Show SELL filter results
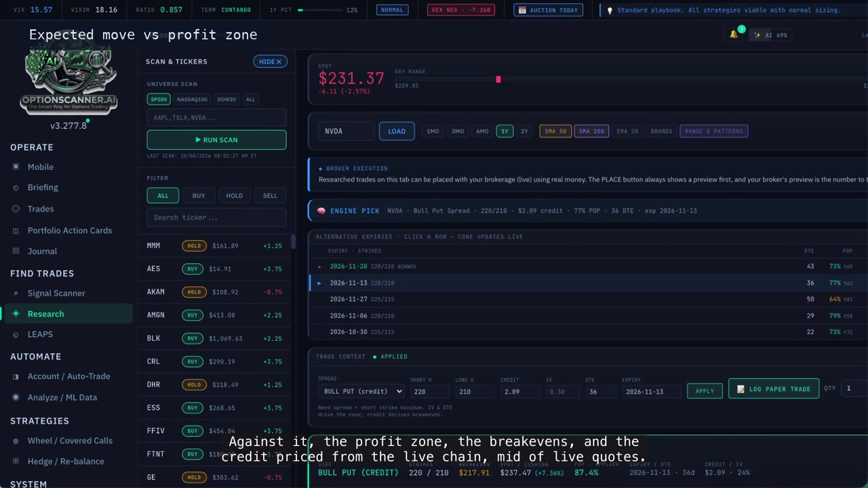The width and height of the screenshot is (868, 488). coord(270,196)
